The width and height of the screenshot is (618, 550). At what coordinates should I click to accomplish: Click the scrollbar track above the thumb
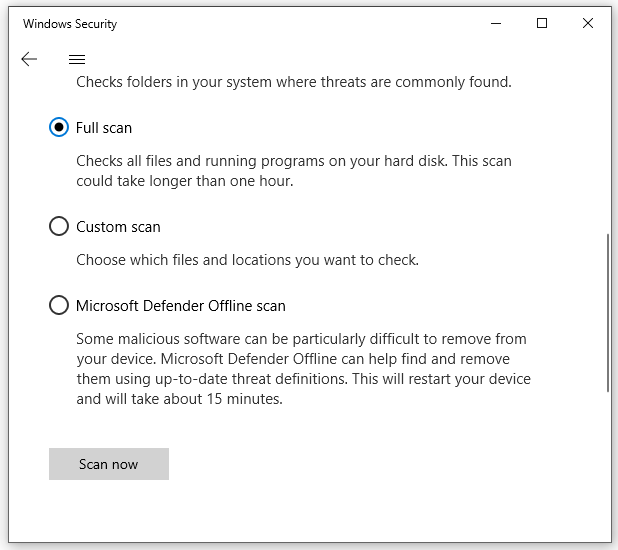(607, 150)
